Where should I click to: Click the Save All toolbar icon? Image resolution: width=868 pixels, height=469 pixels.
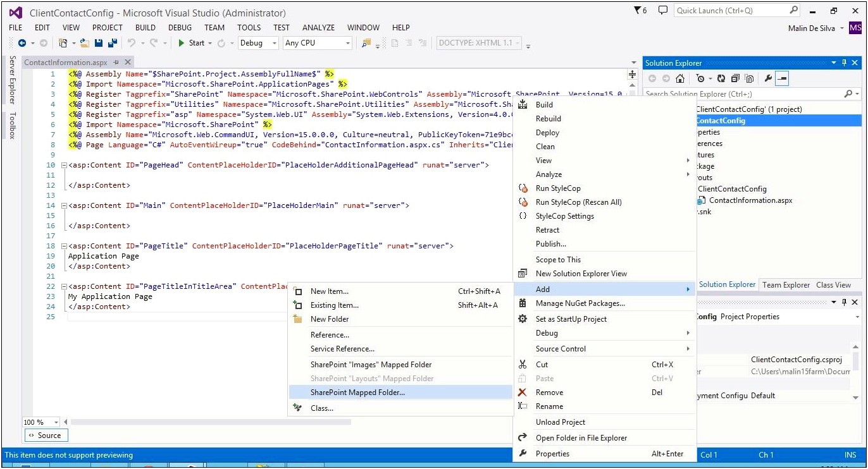(x=112, y=43)
